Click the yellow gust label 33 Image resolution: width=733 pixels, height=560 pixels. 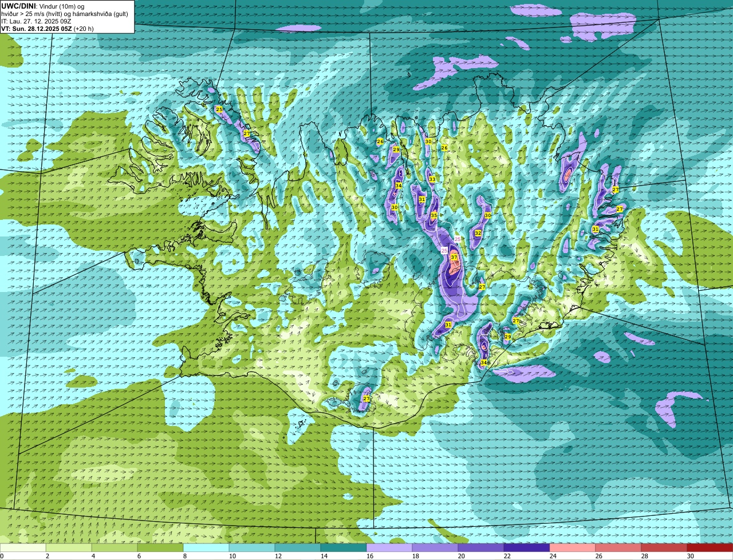432,179
